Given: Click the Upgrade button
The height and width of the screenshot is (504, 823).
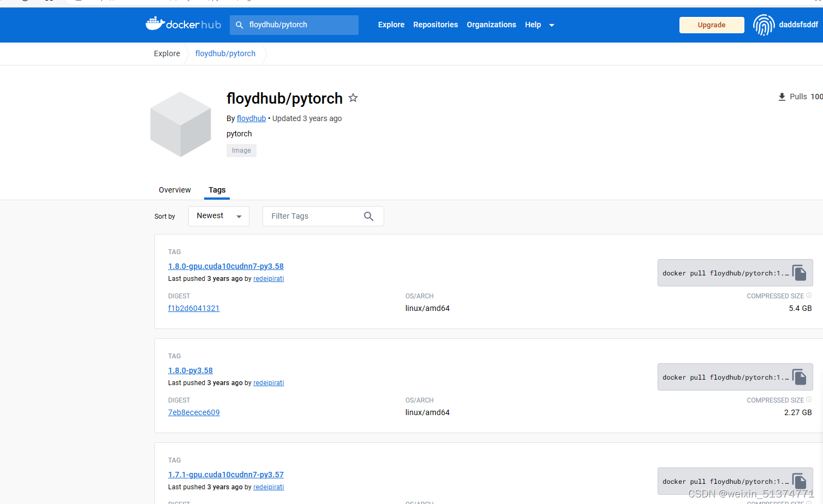Looking at the screenshot, I should [712, 25].
